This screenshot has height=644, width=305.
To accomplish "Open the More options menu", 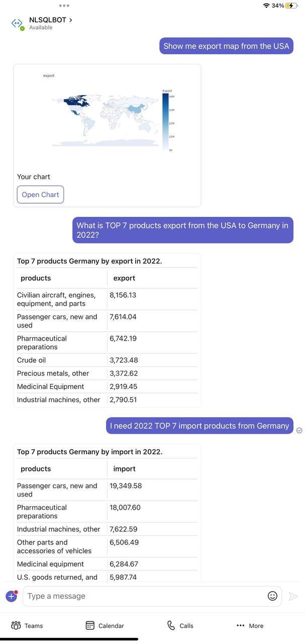I will [x=250, y=625].
